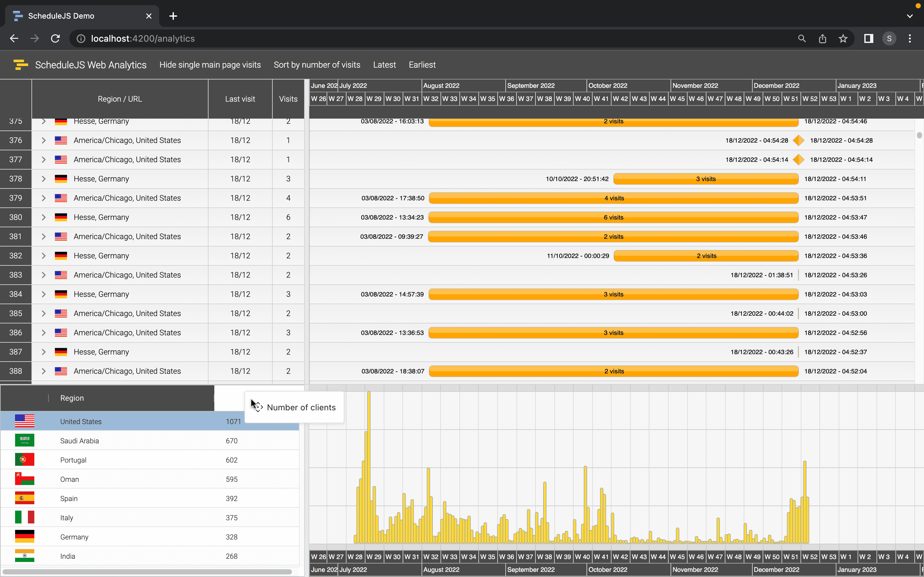924x577 pixels.
Task: Reload the analytics page
Action: click(55, 38)
